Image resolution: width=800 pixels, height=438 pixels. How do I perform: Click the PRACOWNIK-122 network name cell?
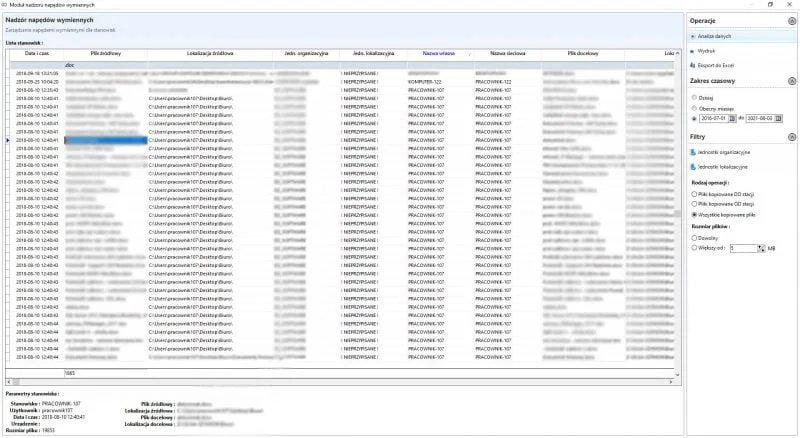click(x=508, y=82)
